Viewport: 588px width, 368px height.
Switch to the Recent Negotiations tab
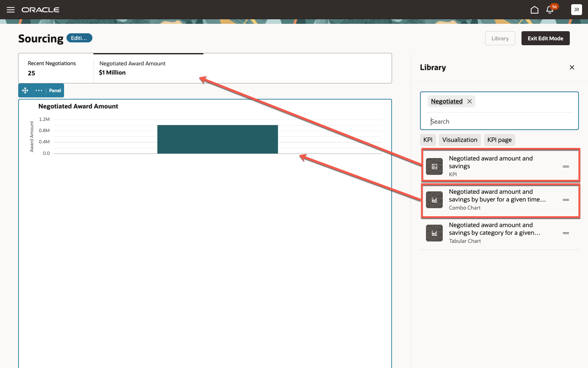click(51, 68)
